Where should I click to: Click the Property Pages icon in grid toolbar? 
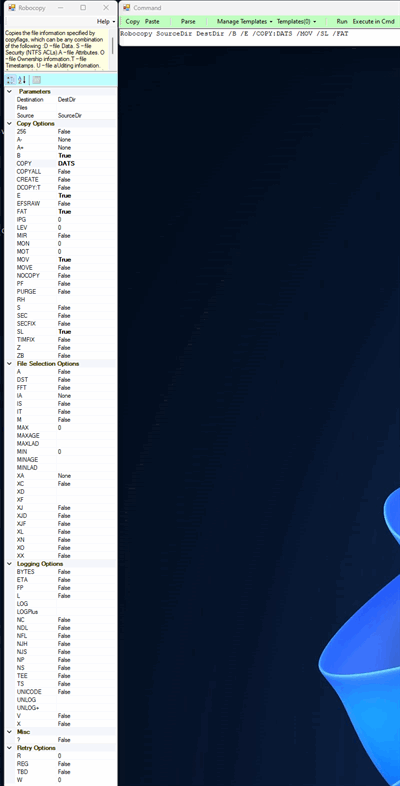[37, 80]
